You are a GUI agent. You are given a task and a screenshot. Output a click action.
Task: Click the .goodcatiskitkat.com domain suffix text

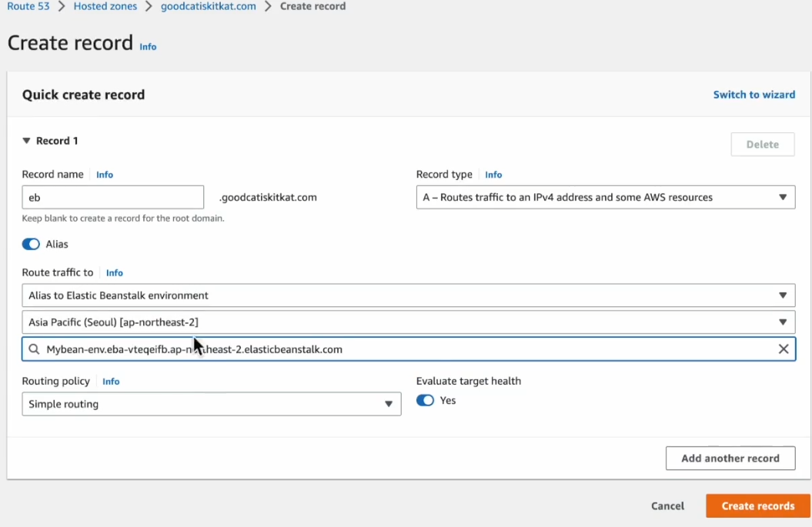(268, 197)
